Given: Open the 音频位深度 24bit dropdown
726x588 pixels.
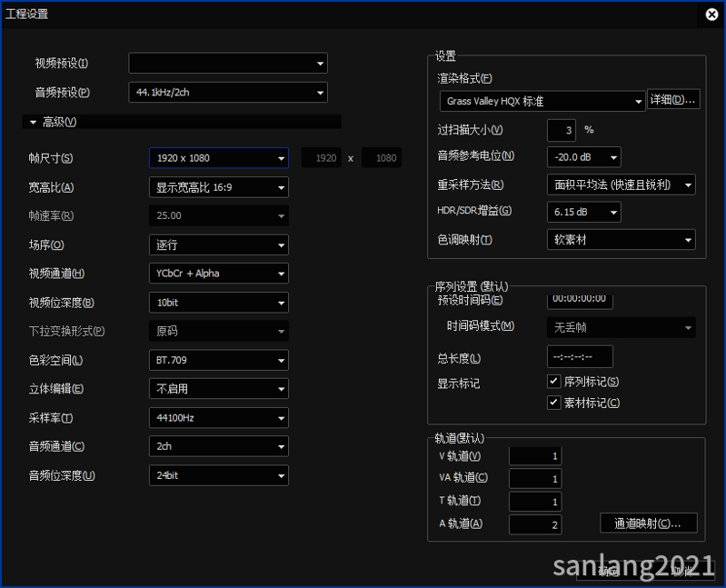Looking at the screenshot, I should [x=219, y=475].
